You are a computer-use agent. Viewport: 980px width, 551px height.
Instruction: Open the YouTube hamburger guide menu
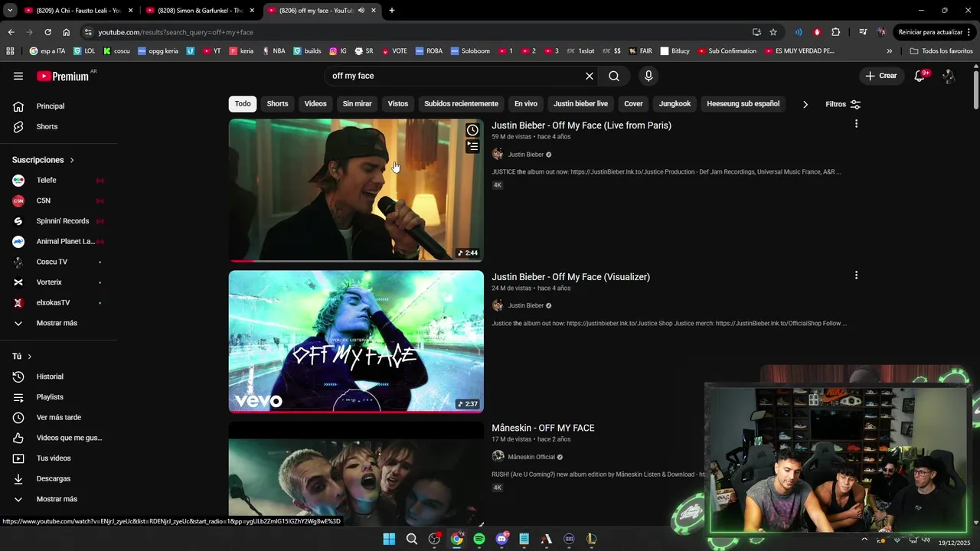(x=18, y=76)
